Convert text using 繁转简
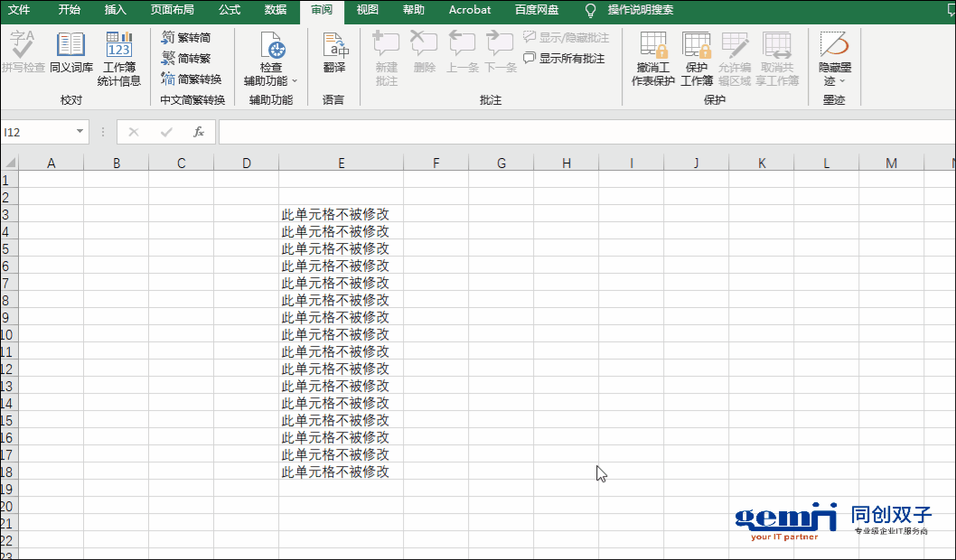The image size is (956, 560). (x=186, y=38)
